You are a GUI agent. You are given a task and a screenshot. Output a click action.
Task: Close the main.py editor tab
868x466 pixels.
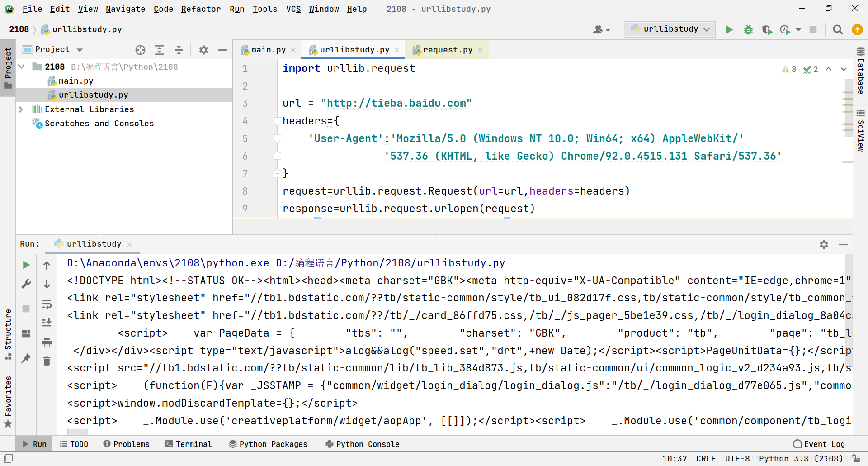(293, 50)
